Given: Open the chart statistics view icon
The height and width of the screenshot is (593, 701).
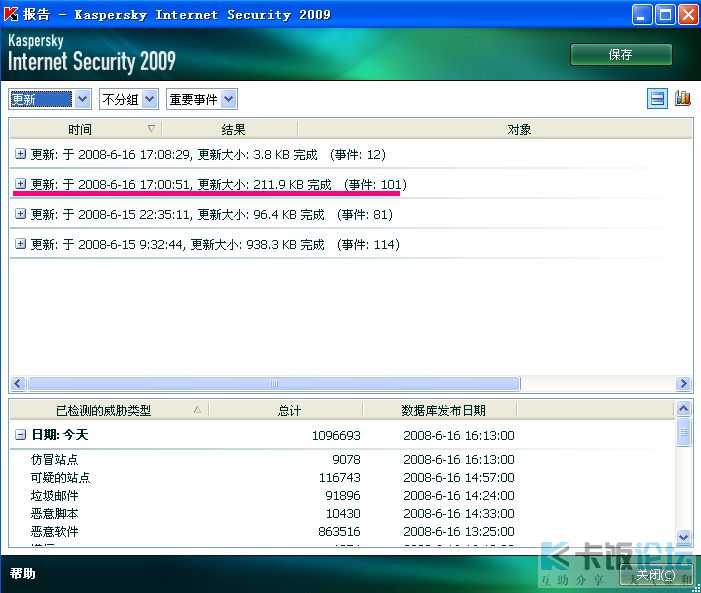Looking at the screenshot, I should [683, 98].
